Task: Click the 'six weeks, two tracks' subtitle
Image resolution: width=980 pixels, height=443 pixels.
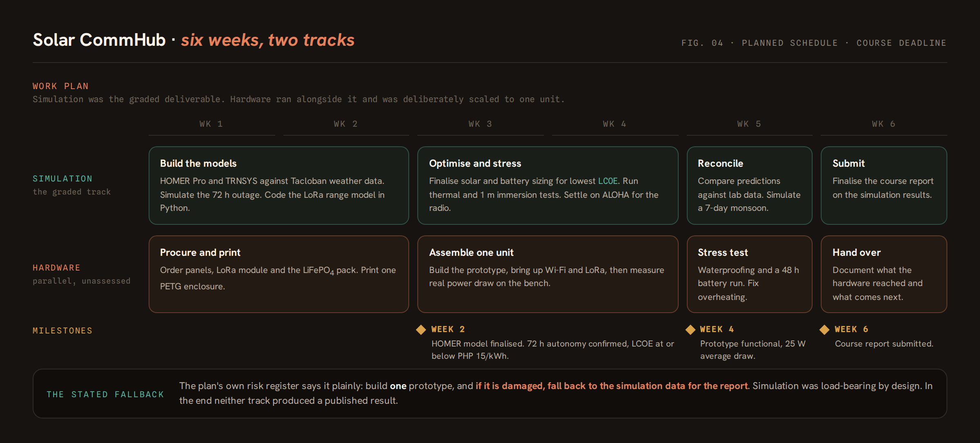Action: (x=268, y=40)
